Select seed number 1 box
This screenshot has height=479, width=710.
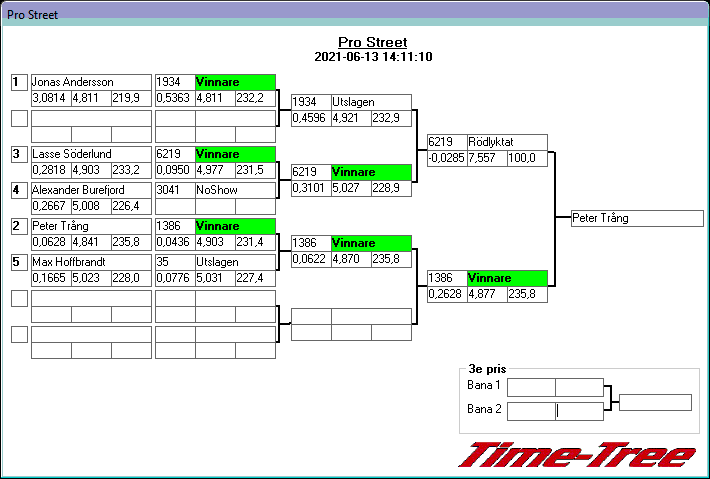coord(19,82)
